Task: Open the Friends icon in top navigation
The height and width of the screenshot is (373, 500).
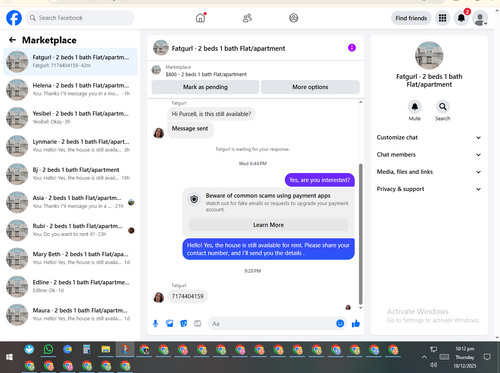Action: pos(247,18)
